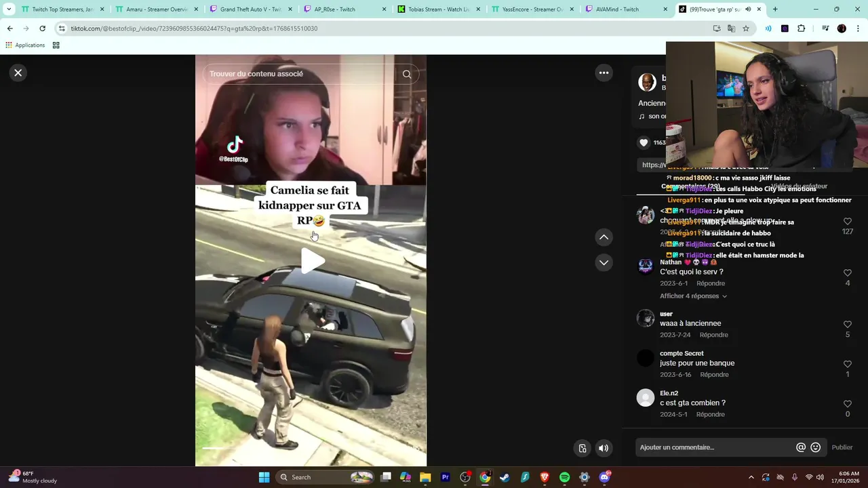Screen dimensions: 868x488
Task: Open the Extensions puzzle icon
Action: tap(801, 28)
